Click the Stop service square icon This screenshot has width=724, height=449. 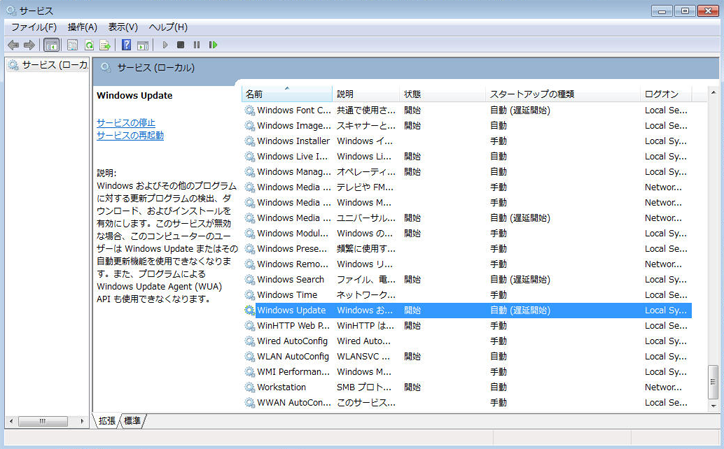tap(181, 45)
